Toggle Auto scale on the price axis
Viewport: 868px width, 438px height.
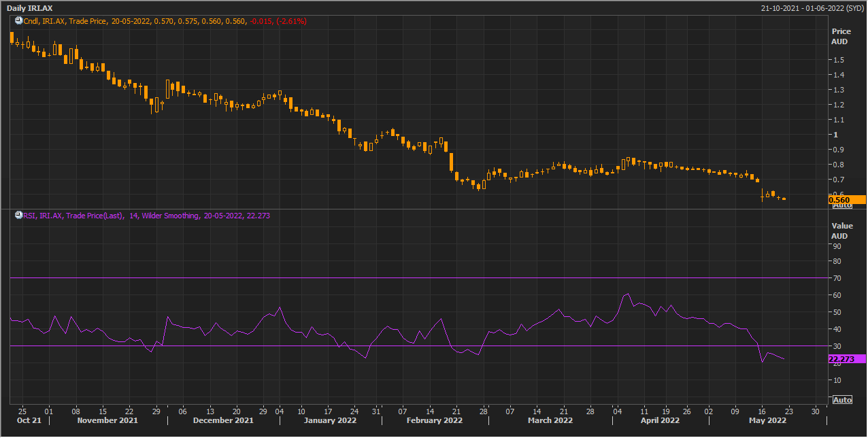(842, 205)
